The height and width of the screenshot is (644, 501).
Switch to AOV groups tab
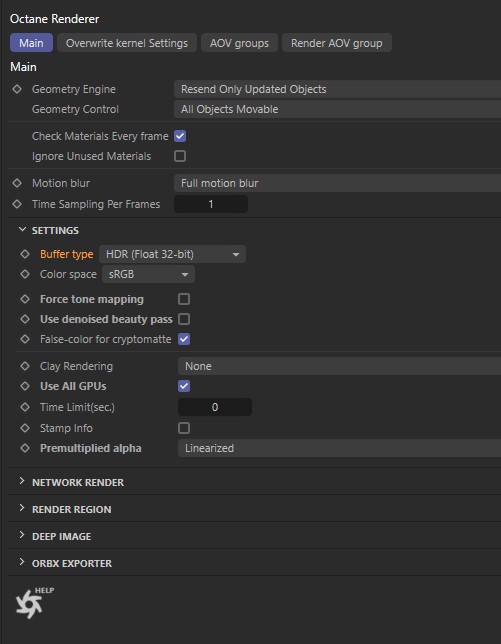pyautogui.click(x=239, y=43)
